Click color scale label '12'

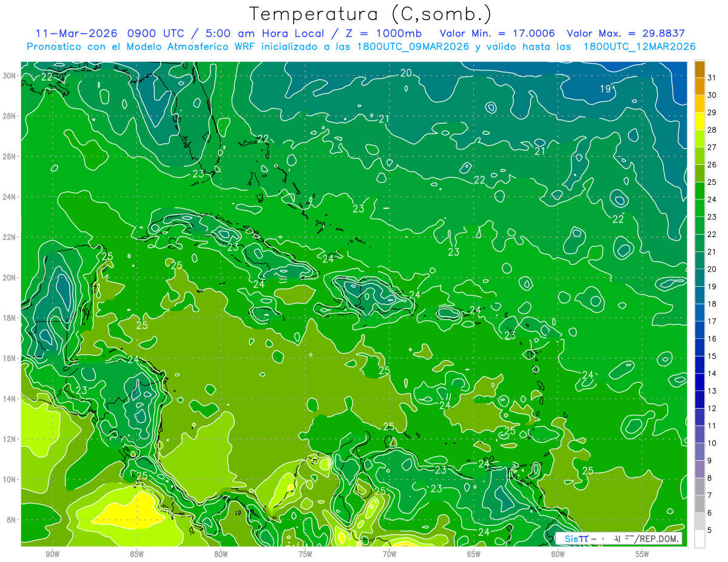pyautogui.click(x=712, y=409)
